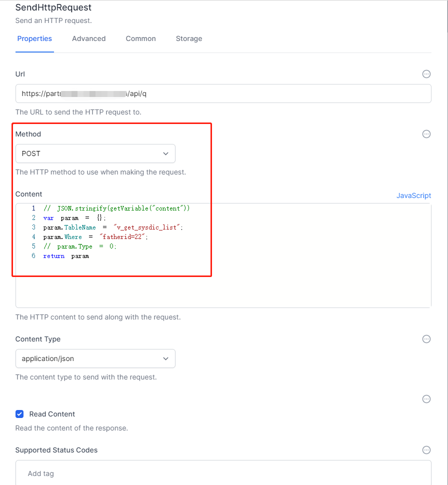Viewport: 448px width, 485px height.
Task: Click the chevron arrow on the Method dropdown
Action: coord(165,153)
